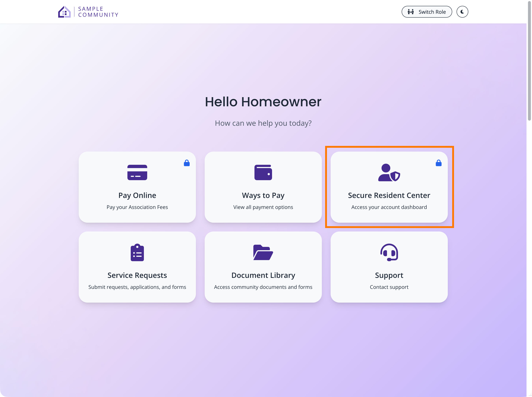
Task: Open the Pay Online title
Action: (137, 195)
